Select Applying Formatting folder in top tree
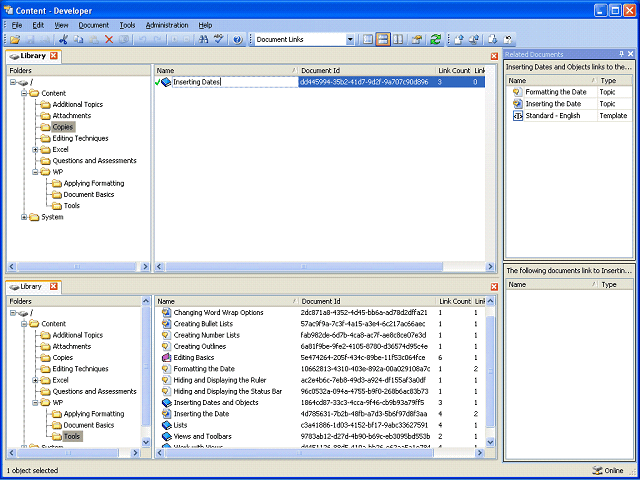The height and width of the screenshot is (480, 640). (93, 183)
